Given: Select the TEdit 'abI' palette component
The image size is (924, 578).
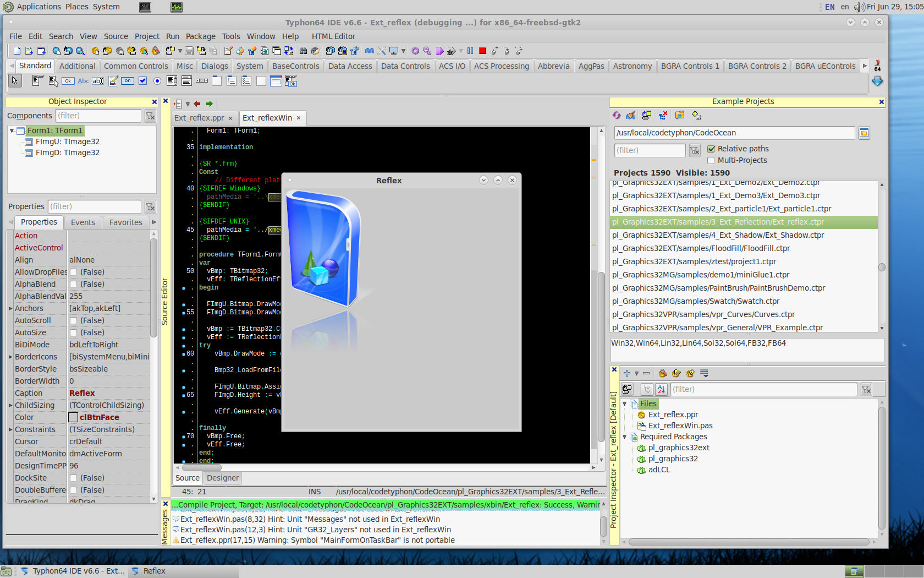Looking at the screenshot, I should click(98, 81).
